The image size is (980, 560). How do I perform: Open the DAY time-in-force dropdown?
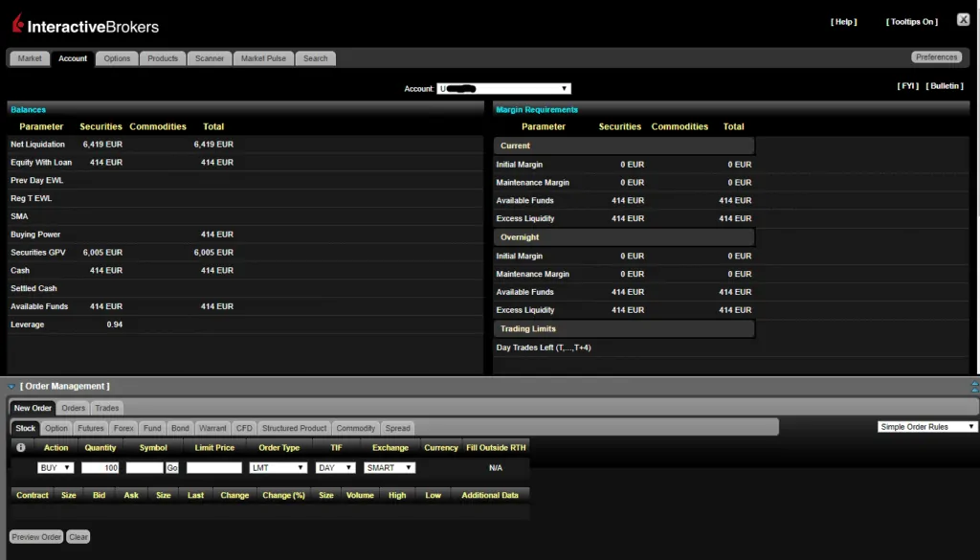(x=336, y=467)
